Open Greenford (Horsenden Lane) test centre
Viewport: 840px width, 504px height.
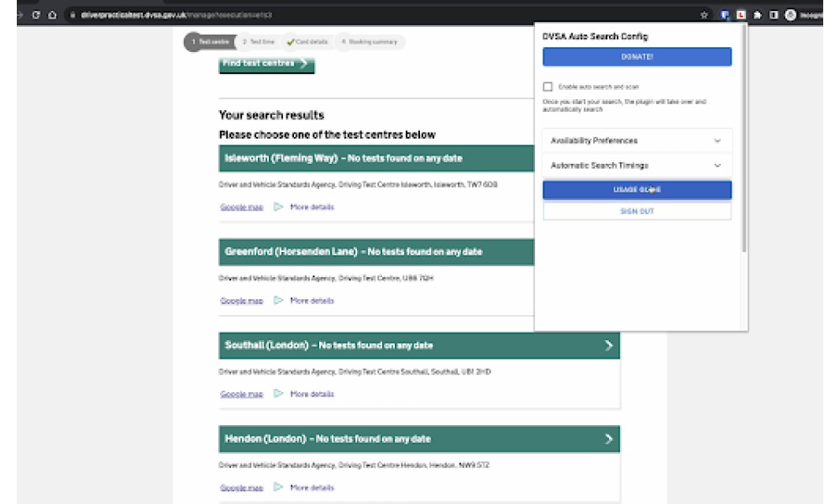coord(376,252)
